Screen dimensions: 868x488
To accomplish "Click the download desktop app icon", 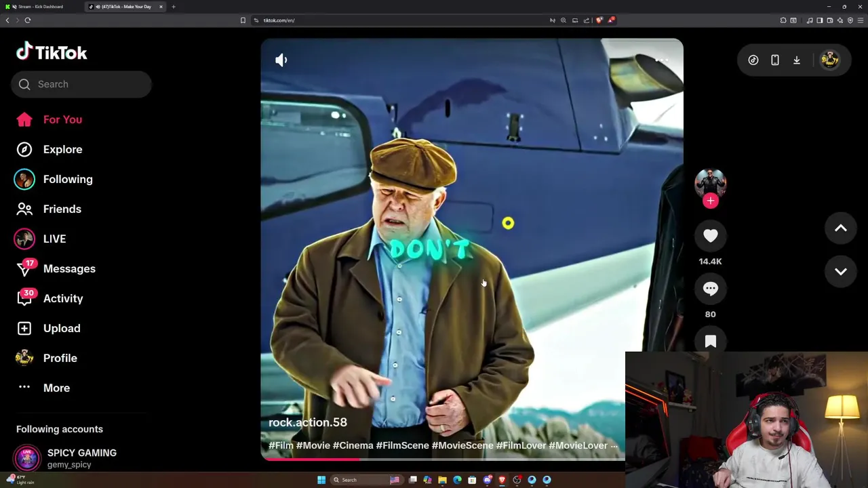I will coord(797,60).
